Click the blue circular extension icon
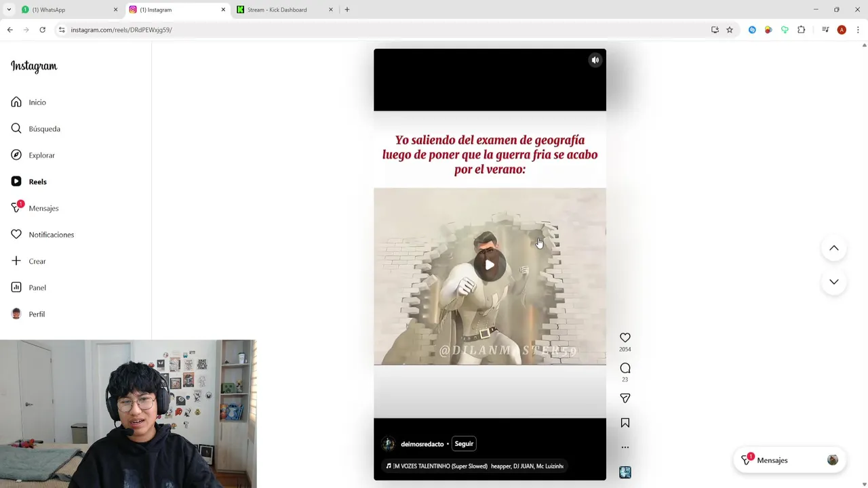Image resolution: width=868 pixels, height=488 pixels. (x=752, y=30)
